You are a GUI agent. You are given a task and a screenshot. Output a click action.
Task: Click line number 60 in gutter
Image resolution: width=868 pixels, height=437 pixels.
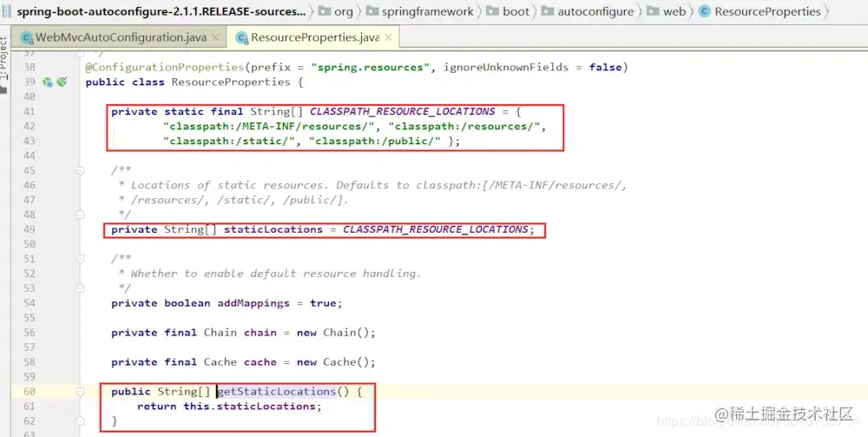click(x=29, y=392)
